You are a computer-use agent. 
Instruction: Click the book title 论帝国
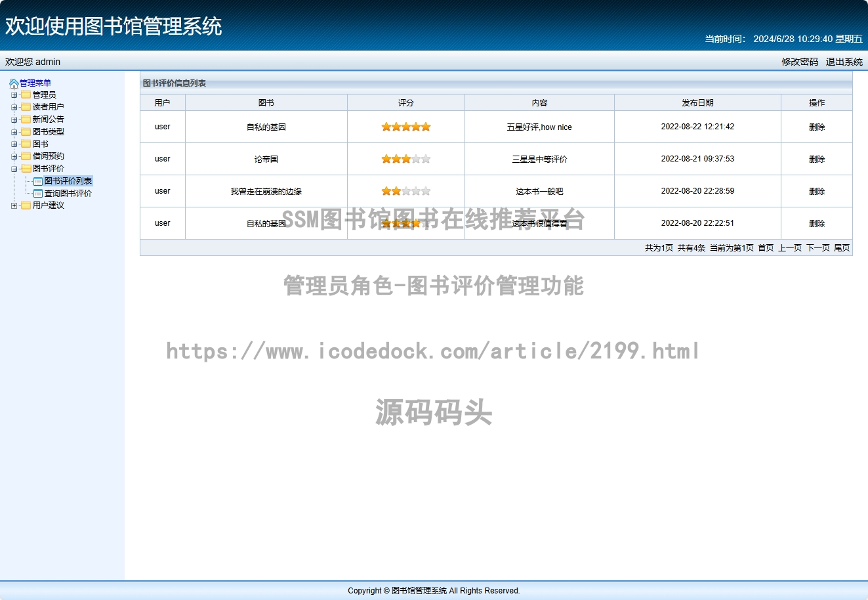pyautogui.click(x=266, y=160)
